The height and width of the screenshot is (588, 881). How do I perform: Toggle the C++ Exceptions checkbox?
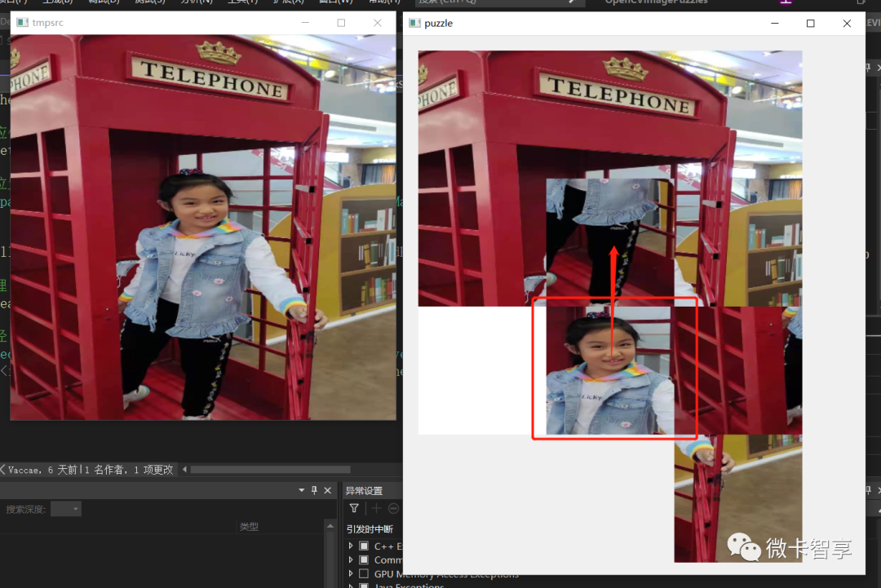(364, 545)
